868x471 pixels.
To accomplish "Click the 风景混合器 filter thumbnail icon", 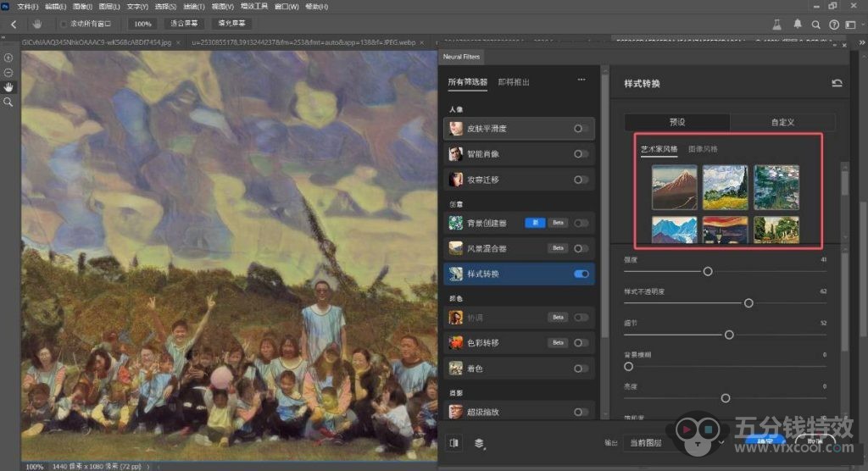I will 455,248.
